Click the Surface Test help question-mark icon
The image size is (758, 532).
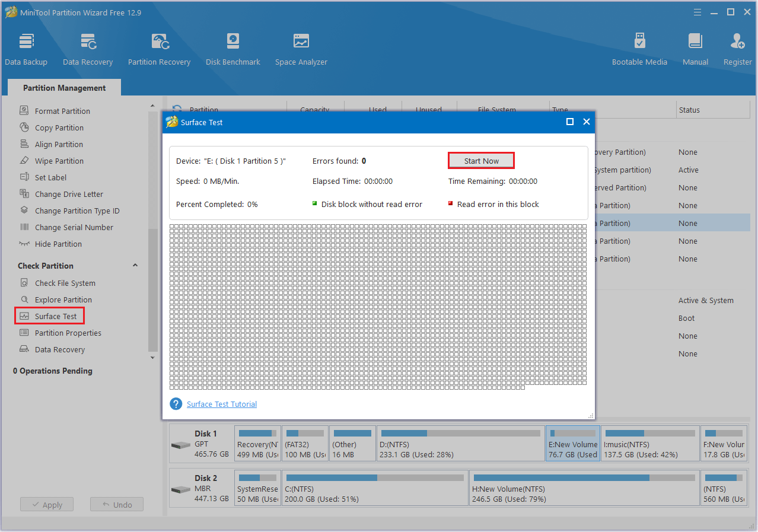(x=176, y=404)
